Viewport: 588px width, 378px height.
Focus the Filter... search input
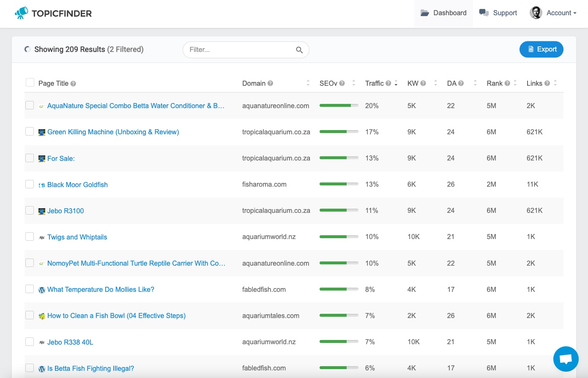click(x=246, y=50)
